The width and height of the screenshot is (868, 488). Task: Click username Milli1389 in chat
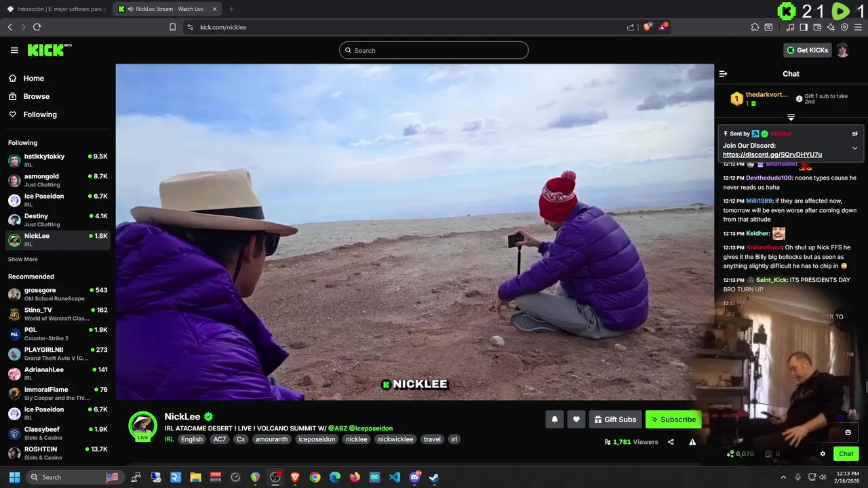point(759,201)
